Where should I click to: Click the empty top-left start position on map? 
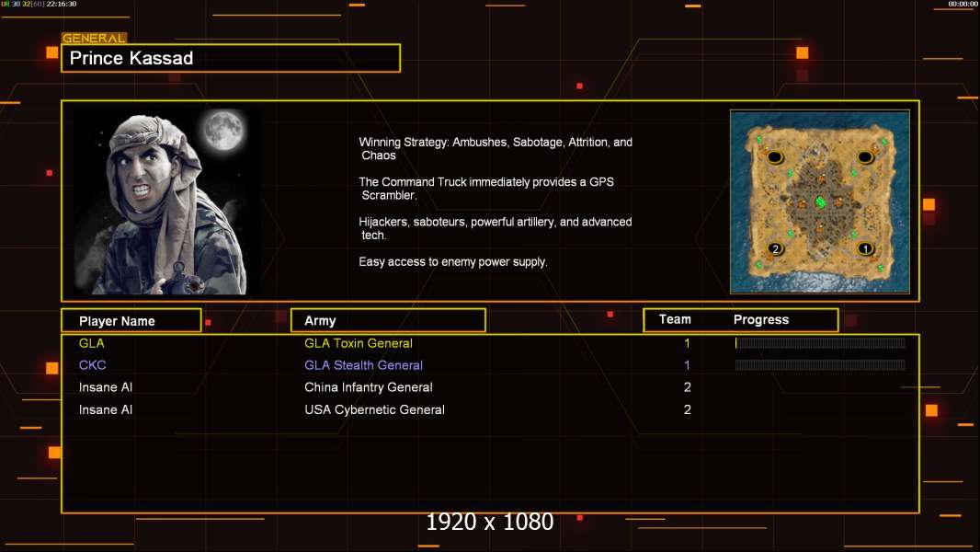click(x=775, y=157)
